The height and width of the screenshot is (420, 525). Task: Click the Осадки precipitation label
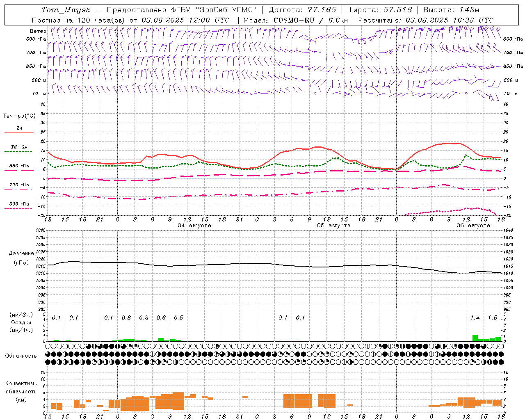point(21,322)
